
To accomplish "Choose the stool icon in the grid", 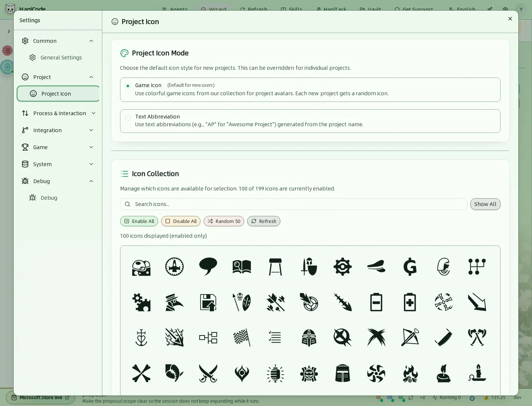I will 275,266.
